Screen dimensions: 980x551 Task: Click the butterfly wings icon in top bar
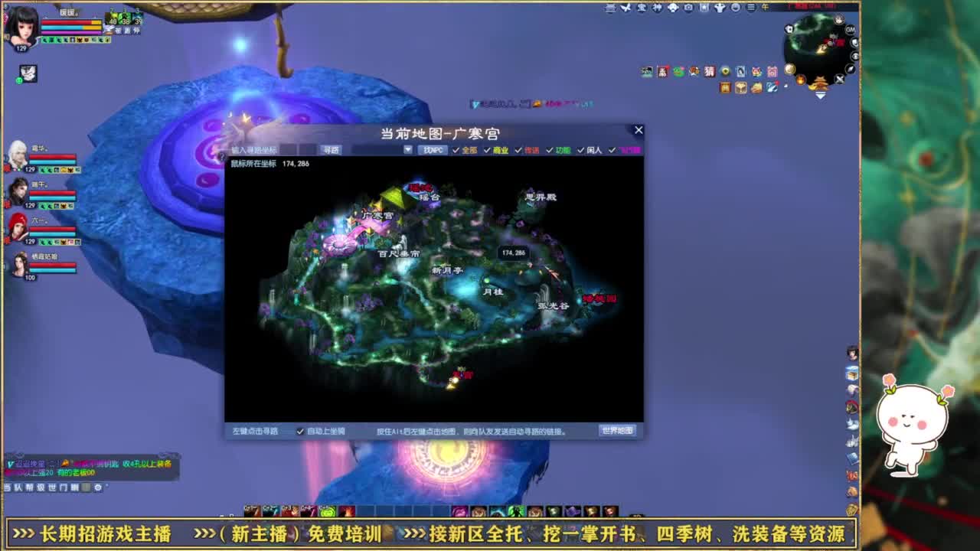(626, 8)
